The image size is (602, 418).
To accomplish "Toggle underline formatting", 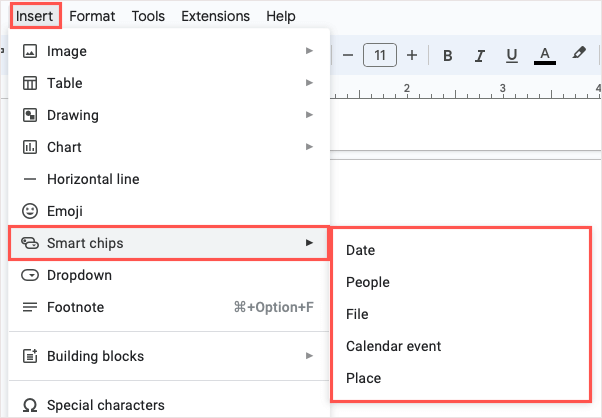I will click(512, 55).
